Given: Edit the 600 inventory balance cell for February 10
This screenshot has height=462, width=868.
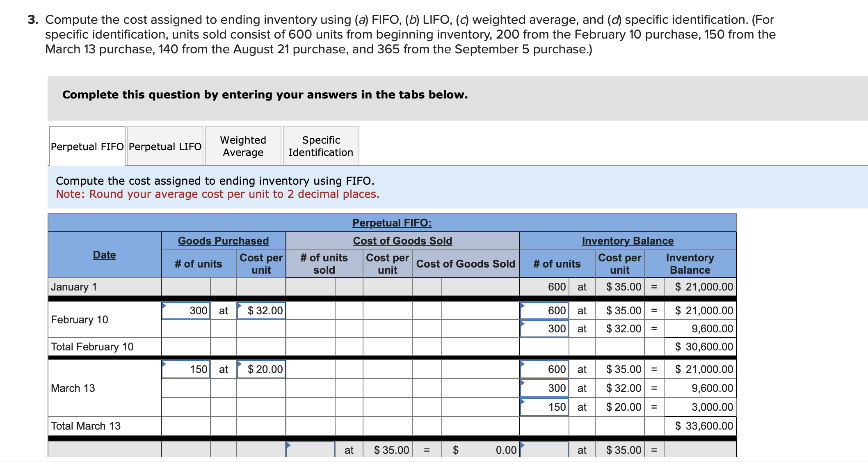Looking at the screenshot, I should (544, 311).
